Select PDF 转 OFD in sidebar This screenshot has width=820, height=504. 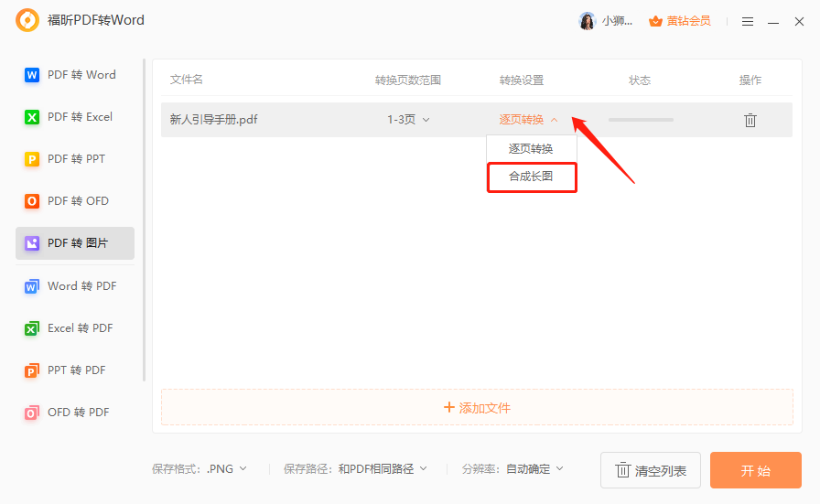pyautogui.click(x=75, y=201)
